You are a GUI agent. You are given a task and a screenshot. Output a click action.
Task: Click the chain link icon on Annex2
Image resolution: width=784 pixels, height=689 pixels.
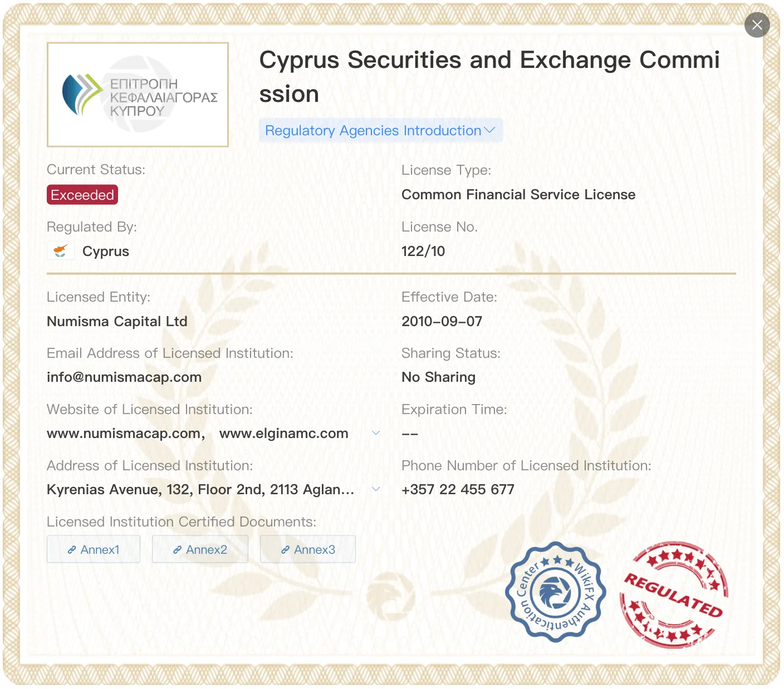tap(177, 550)
